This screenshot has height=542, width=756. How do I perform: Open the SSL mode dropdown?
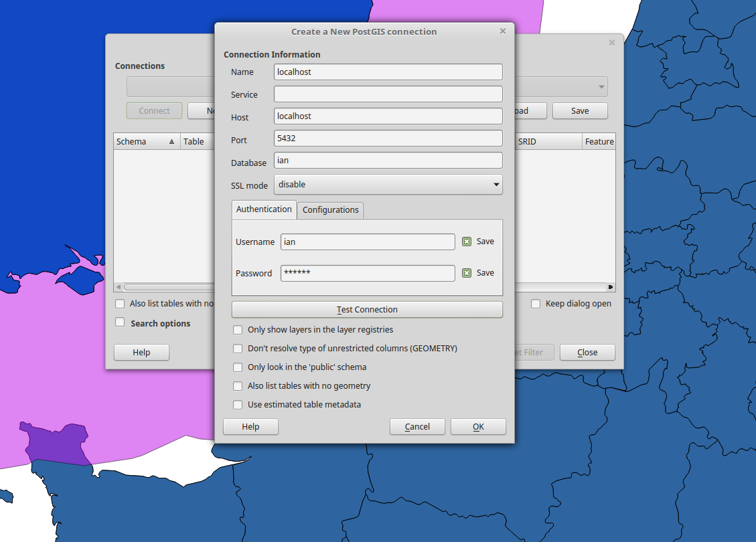click(388, 185)
